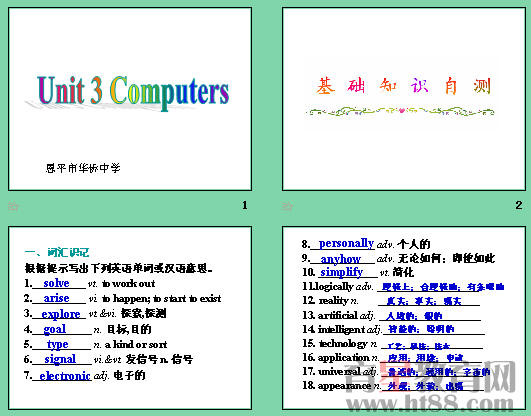Select the answer explore on line 3
This screenshot has width=531, height=416.
[61, 314]
